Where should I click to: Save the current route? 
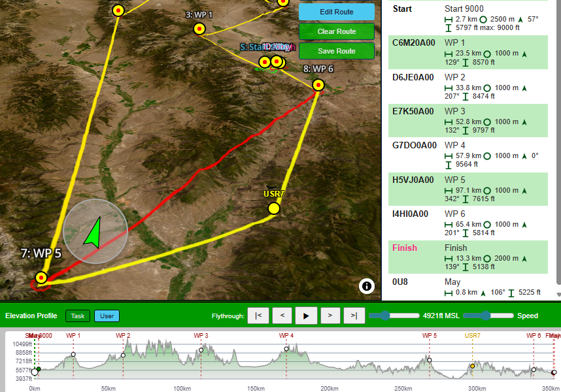337,51
